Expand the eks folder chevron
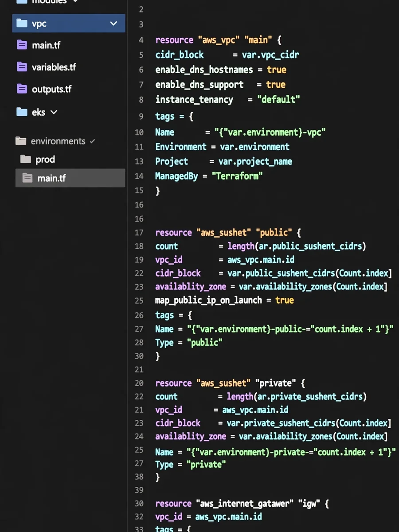This screenshot has width=399, height=532. click(x=54, y=112)
